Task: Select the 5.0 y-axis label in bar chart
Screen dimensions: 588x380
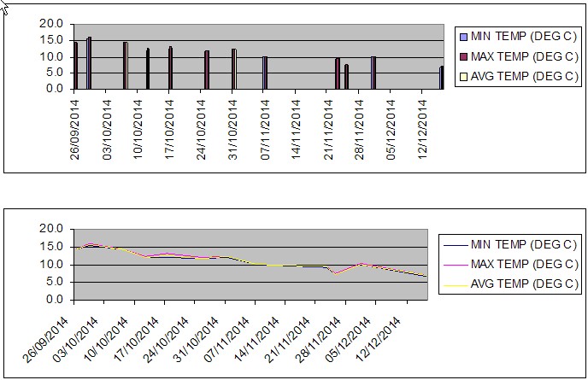Action: tap(55, 73)
